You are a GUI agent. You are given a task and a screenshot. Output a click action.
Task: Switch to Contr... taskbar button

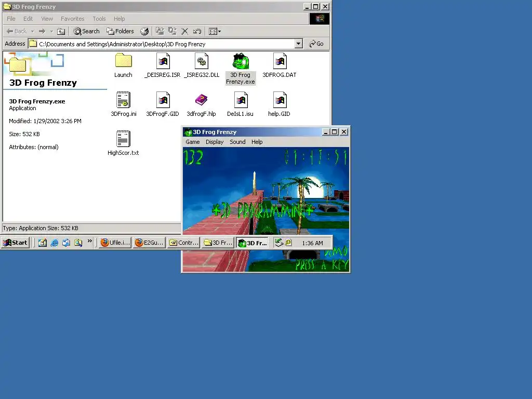[x=184, y=243]
